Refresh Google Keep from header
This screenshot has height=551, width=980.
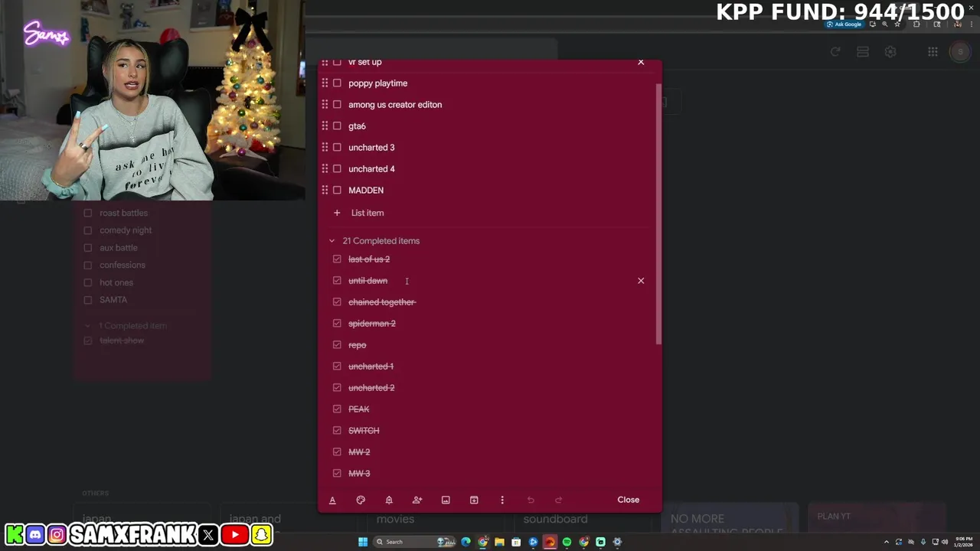pos(835,52)
